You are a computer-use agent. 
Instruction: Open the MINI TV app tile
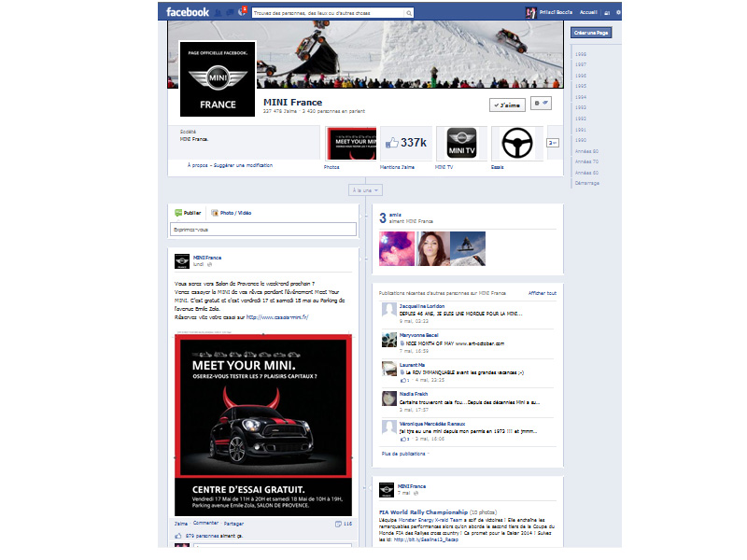461,143
